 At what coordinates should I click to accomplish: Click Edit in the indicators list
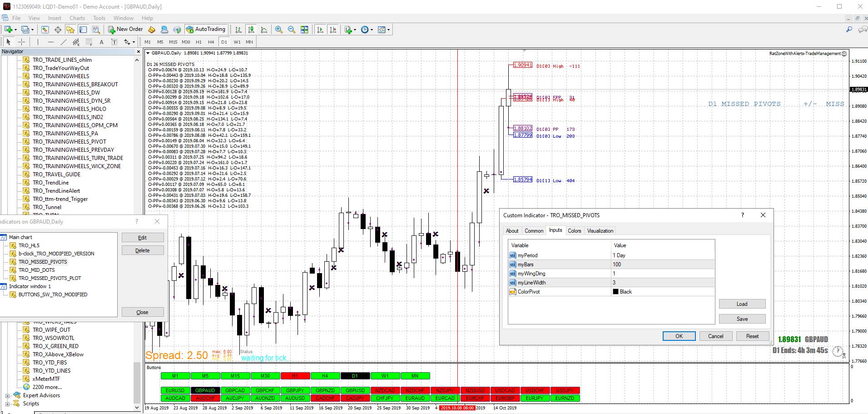[143, 238]
